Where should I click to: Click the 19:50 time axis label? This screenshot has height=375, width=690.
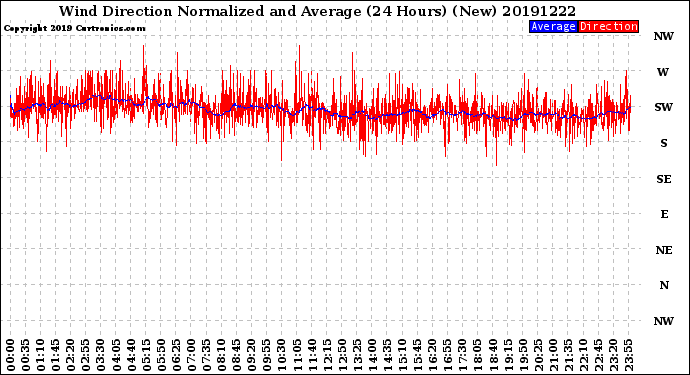point(523,355)
